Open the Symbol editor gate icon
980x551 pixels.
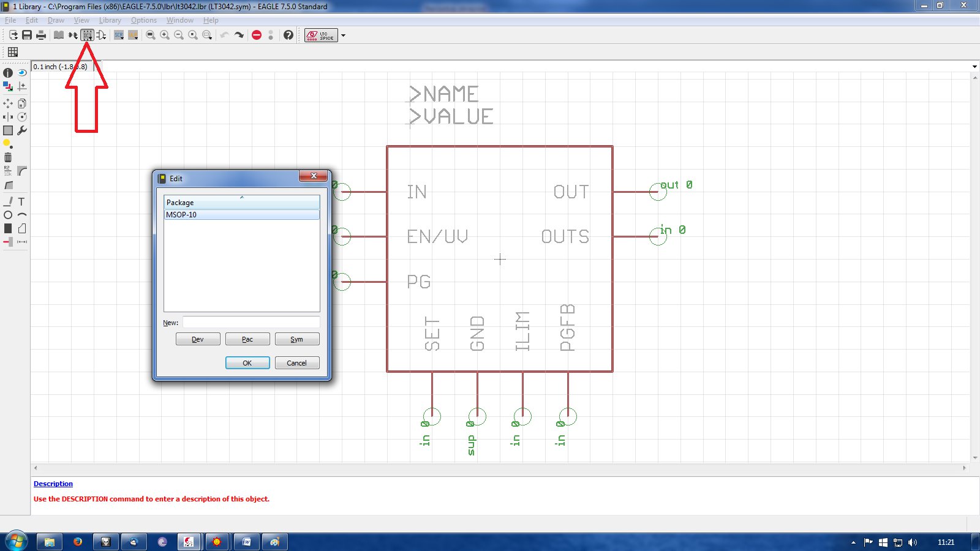click(x=102, y=35)
